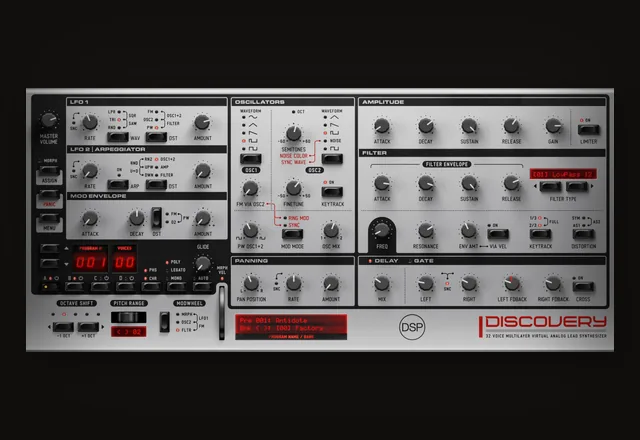Select layer D button

coord(126,287)
